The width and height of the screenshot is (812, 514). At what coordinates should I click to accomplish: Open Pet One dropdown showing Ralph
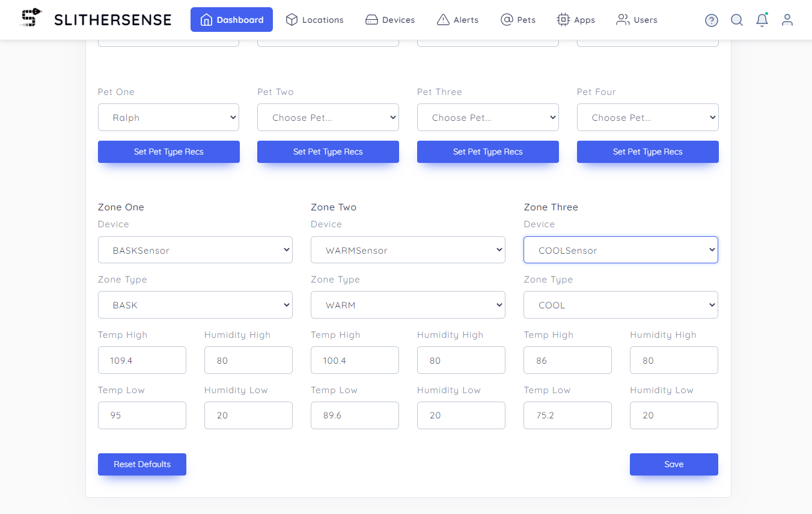[168, 117]
